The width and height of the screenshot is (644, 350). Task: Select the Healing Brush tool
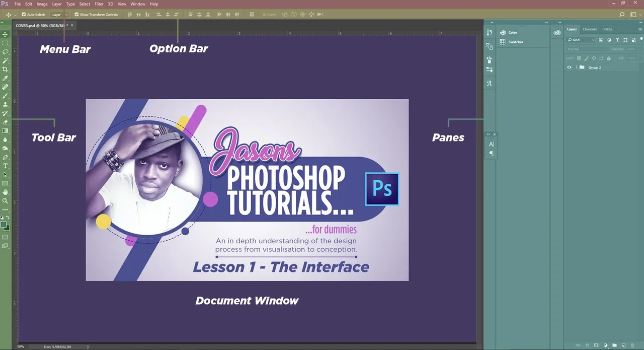point(6,87)
